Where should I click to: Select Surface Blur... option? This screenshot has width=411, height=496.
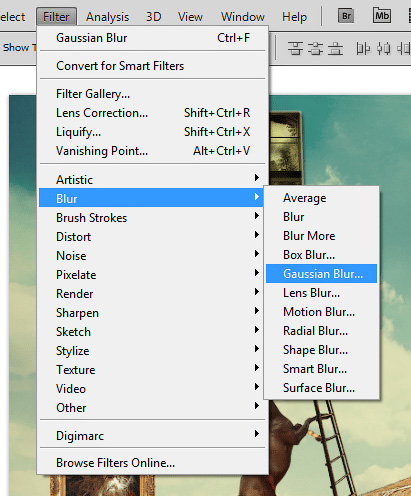[x=321, y=388]
